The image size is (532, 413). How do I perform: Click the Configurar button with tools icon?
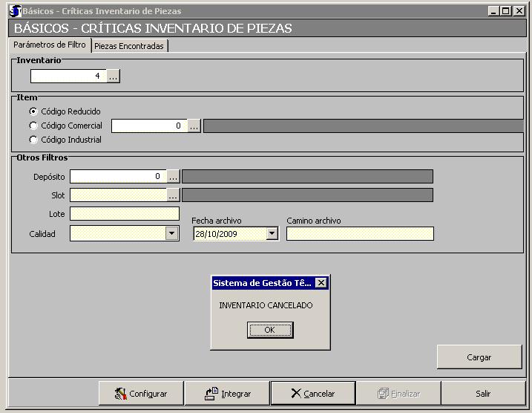[141, 394]
